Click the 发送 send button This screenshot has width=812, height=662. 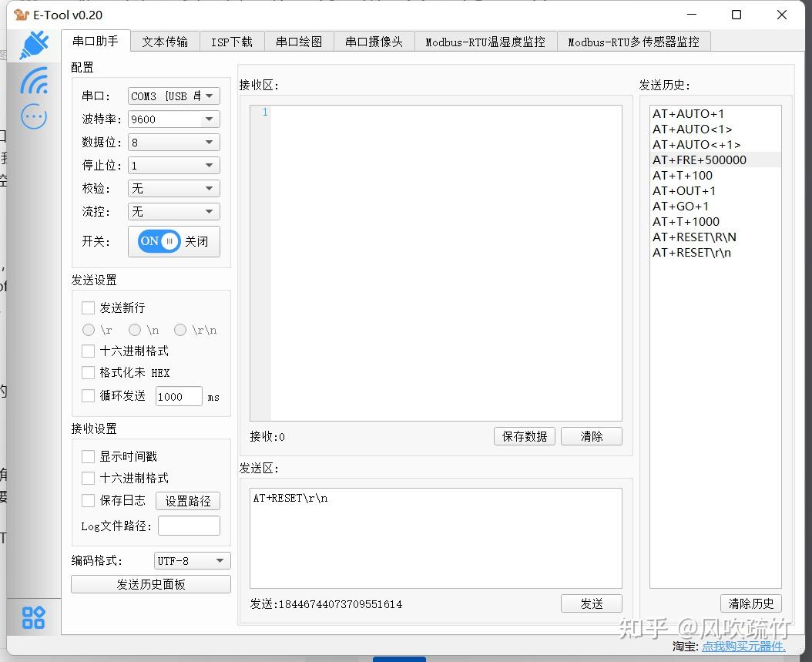(x=591, y=603)
